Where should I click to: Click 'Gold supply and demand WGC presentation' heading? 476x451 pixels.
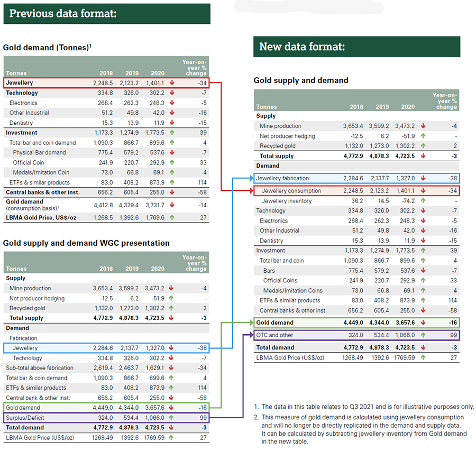86,243
